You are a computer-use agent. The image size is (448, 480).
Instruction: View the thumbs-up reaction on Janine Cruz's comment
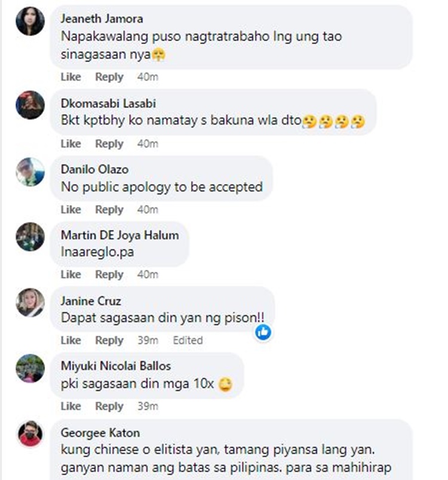[x=263, y=332]
